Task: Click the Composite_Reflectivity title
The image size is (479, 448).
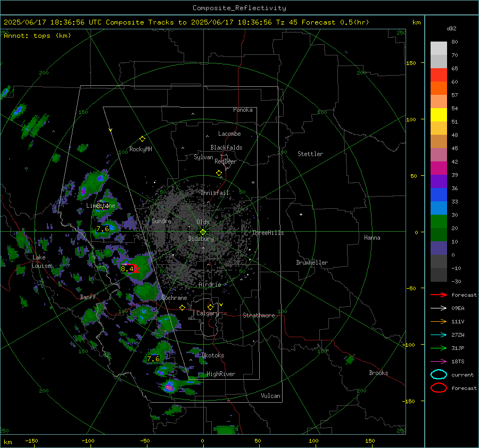Action: [240, 8]
